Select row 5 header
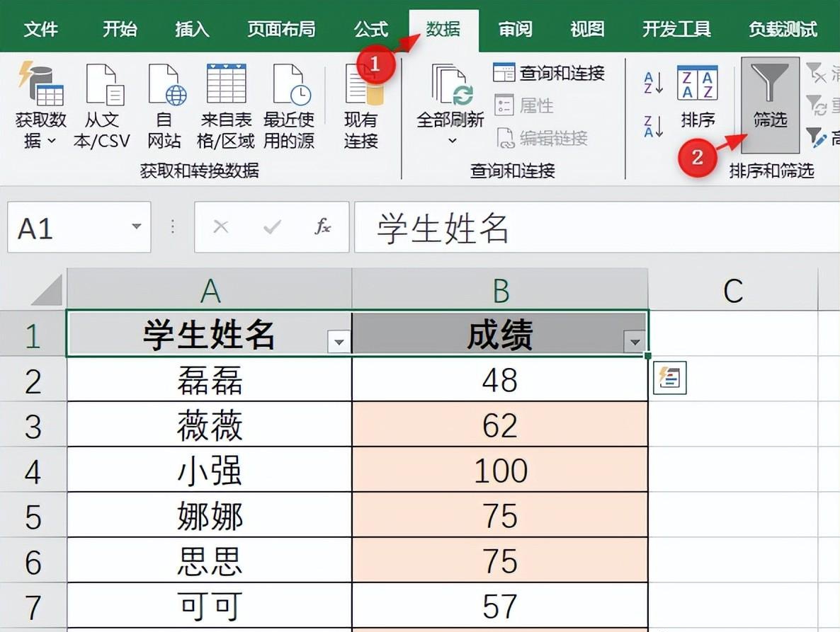The width and height of the screenshot is (840, 632). click(33, 515)
